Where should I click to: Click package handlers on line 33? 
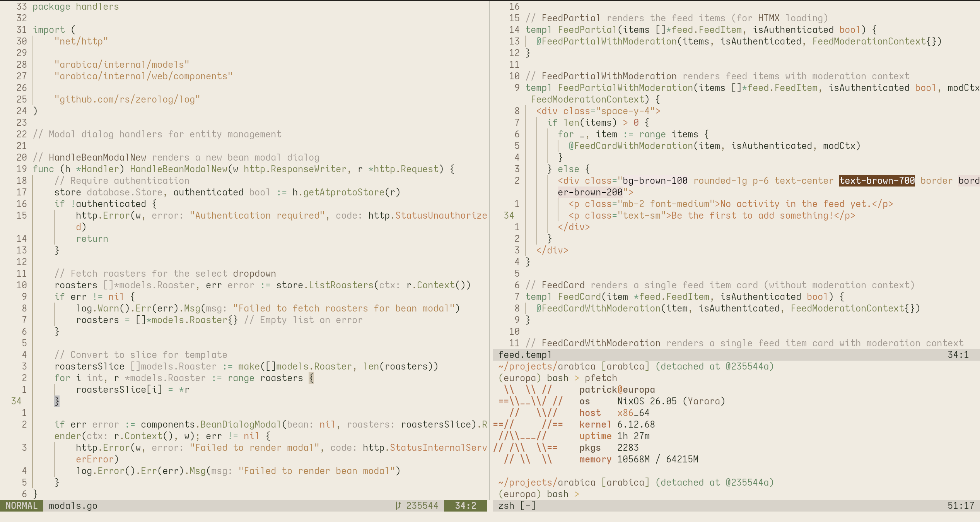pyautogui.click(x=76, y=6)
